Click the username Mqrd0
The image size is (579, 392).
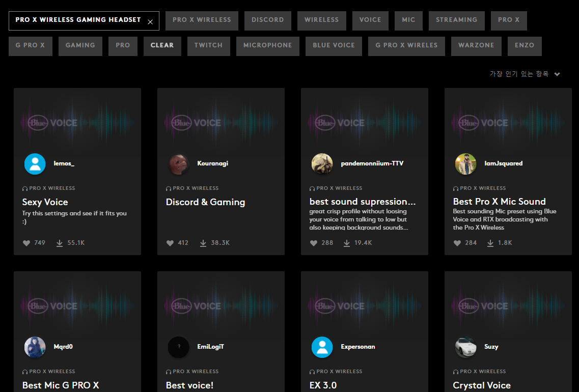pos(63,347)
